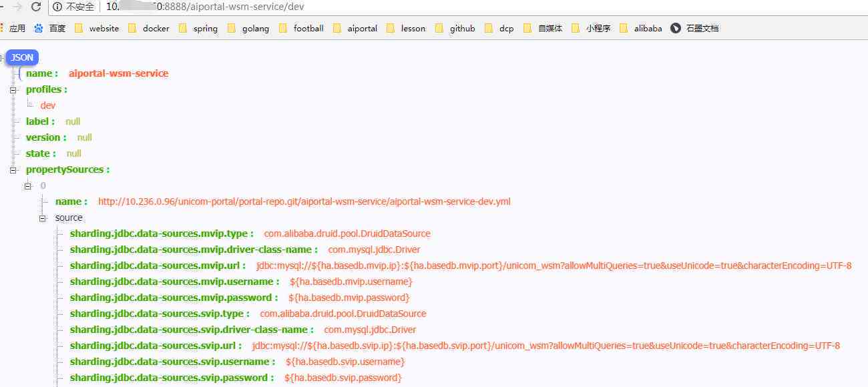This screenshot has width=868, height=387.
Task: Select the propertySources key
Action: pos(67,169)
